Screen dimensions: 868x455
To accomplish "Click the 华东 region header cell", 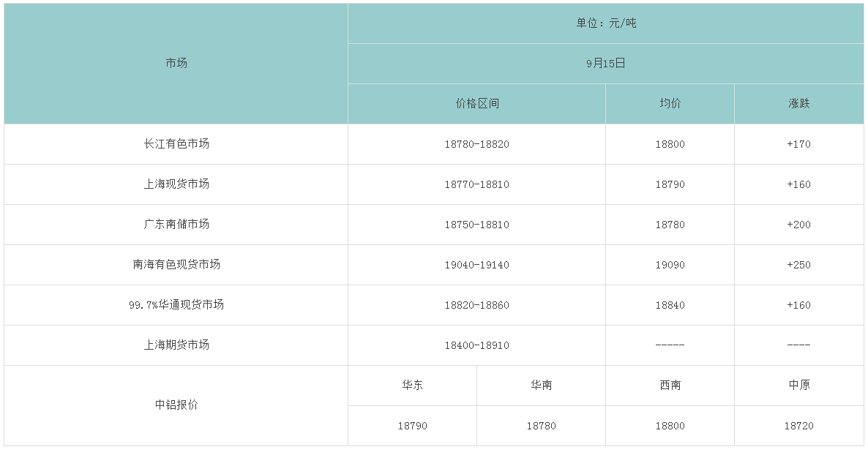I will (412, 386).
